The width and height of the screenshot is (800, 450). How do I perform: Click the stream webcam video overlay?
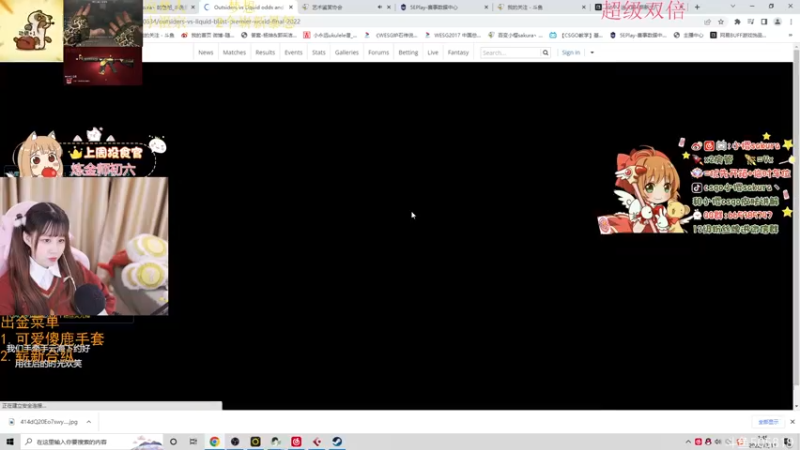pyautogui.click(x=84, y=246)
